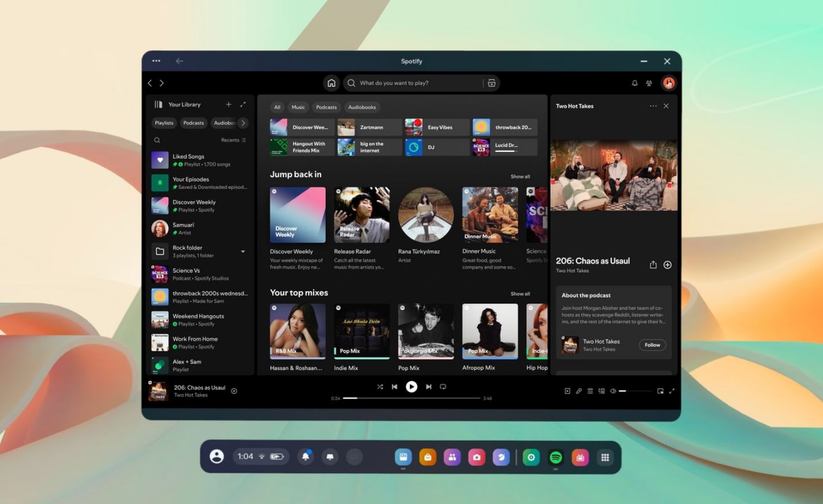This screenshot has height=504, width=823.
Task: Add episode to library in side panel
Action: tap(668, 264)
